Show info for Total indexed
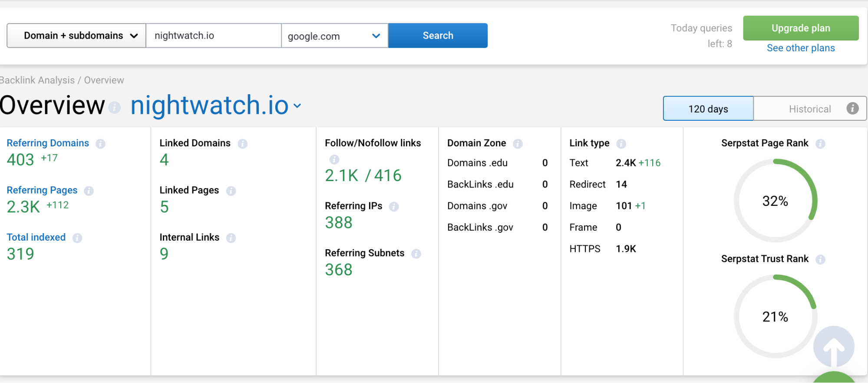Viewport: 868px width, 383px height. (x=77, y=238)
